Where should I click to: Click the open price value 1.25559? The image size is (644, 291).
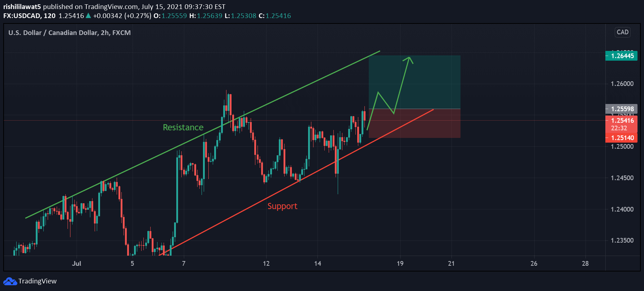point(174,16)
